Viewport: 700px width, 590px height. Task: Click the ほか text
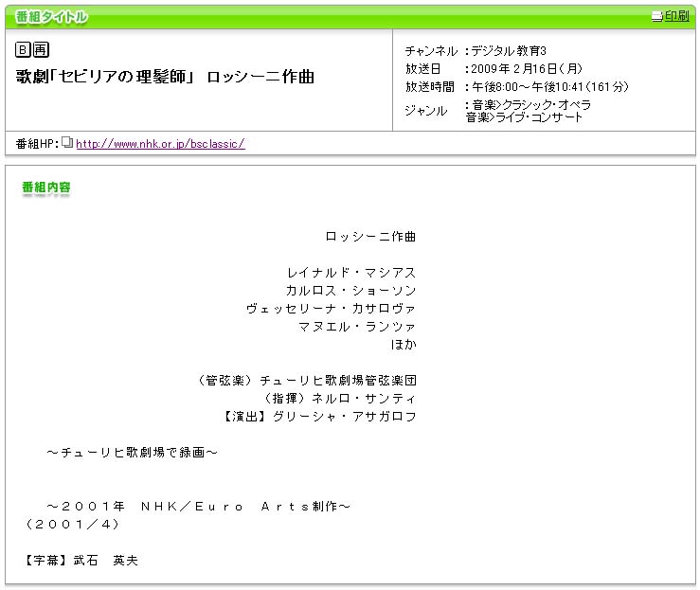[404, 345]
